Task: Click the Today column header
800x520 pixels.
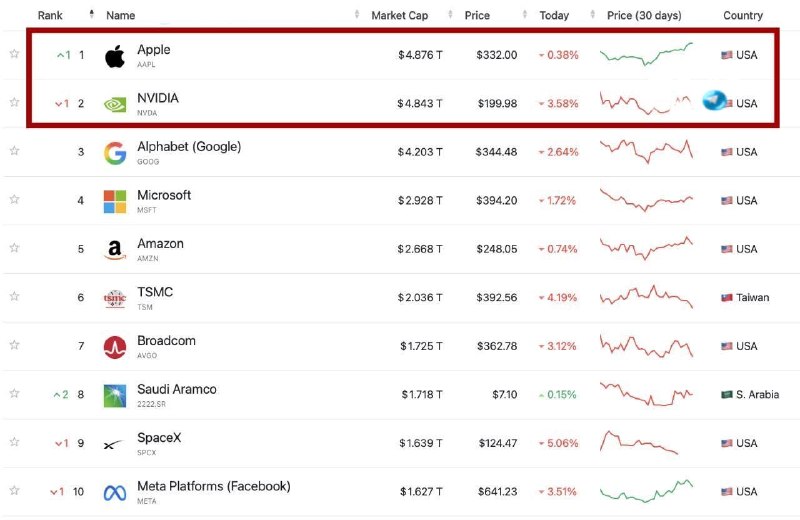Action: click(x=554, y=15)
